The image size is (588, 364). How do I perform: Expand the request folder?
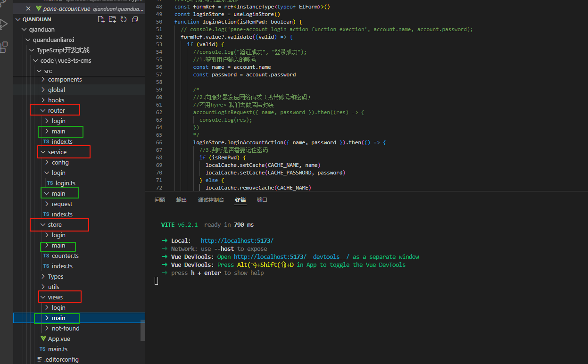pos(47,204)
